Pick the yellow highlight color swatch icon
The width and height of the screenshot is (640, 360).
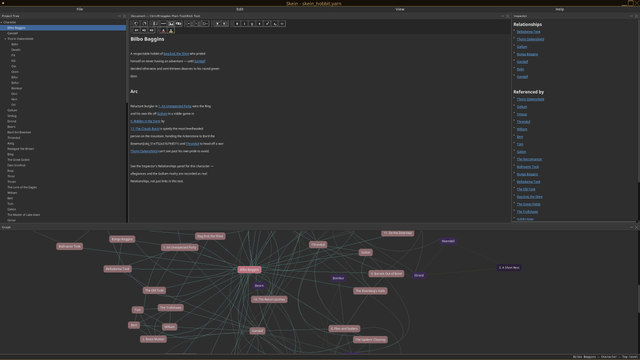click(x=171, y=30)
